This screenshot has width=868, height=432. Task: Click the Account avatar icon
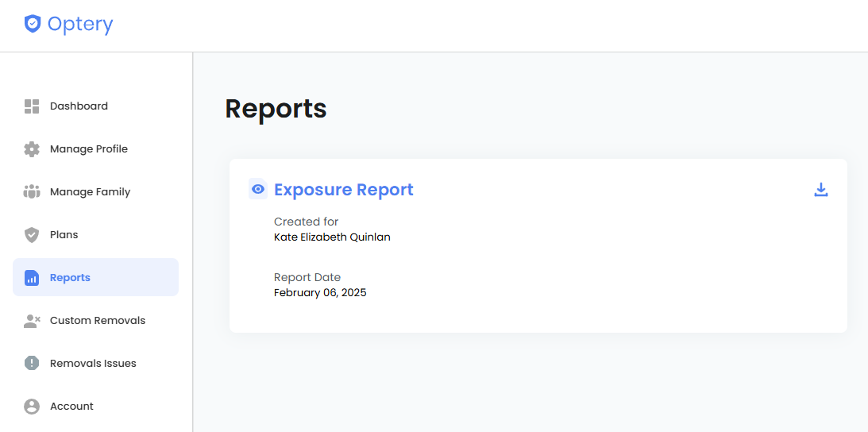point(32,407)
